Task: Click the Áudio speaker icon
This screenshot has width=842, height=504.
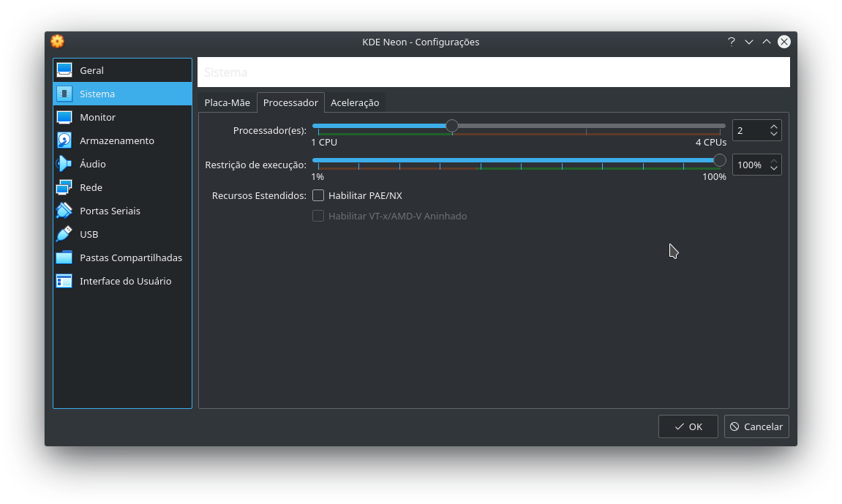Action: pyautogui.click(x=64, y=164)
